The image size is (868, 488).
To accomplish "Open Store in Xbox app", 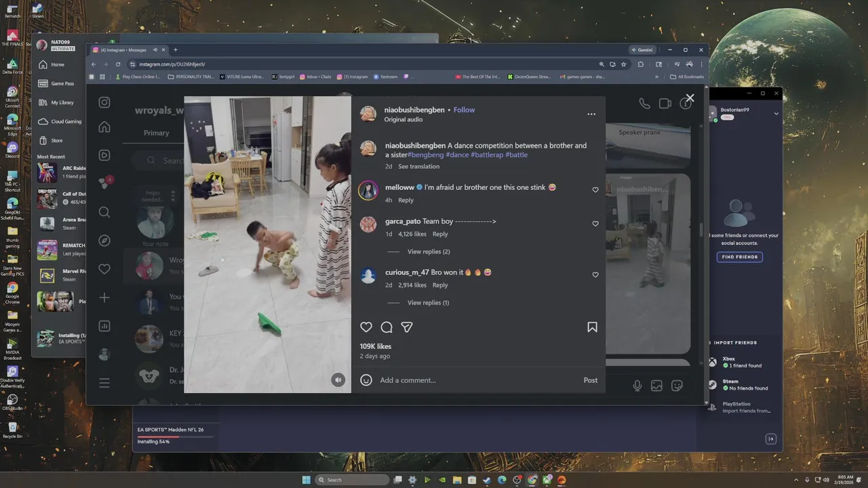I will click(x=52, y=140).
